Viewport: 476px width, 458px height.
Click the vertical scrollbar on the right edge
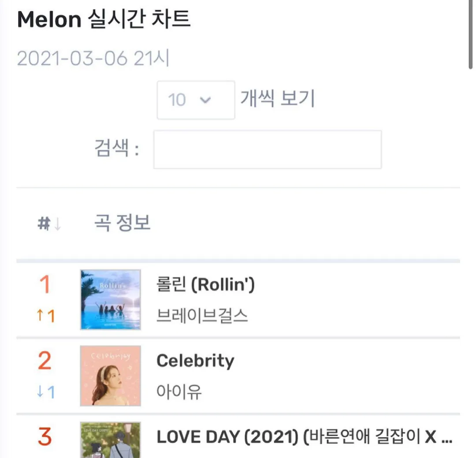click(x=471, y=35)
